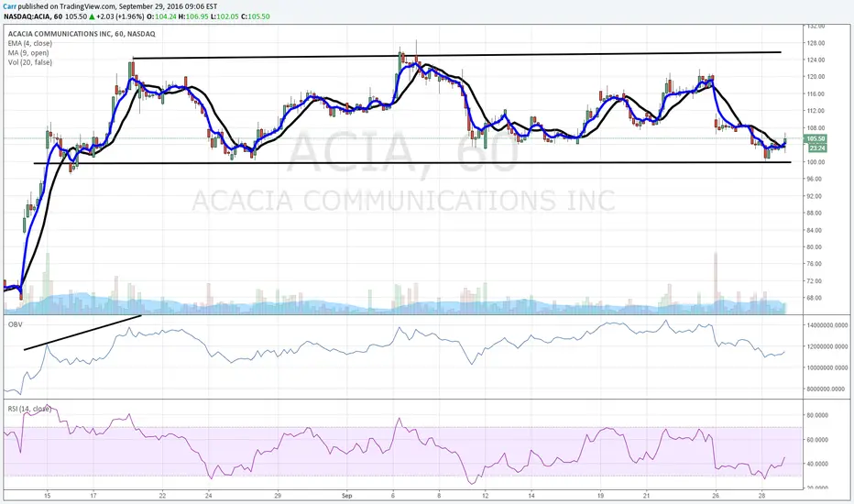Click '40.0000' on the RSI axis

click(x=818, y=465)
